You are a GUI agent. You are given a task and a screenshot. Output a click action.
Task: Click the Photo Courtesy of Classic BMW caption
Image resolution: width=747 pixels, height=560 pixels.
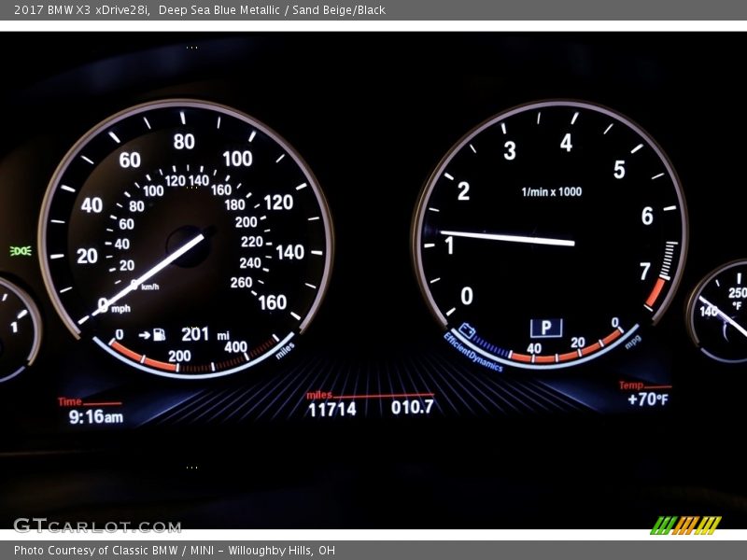coord(175,551)
